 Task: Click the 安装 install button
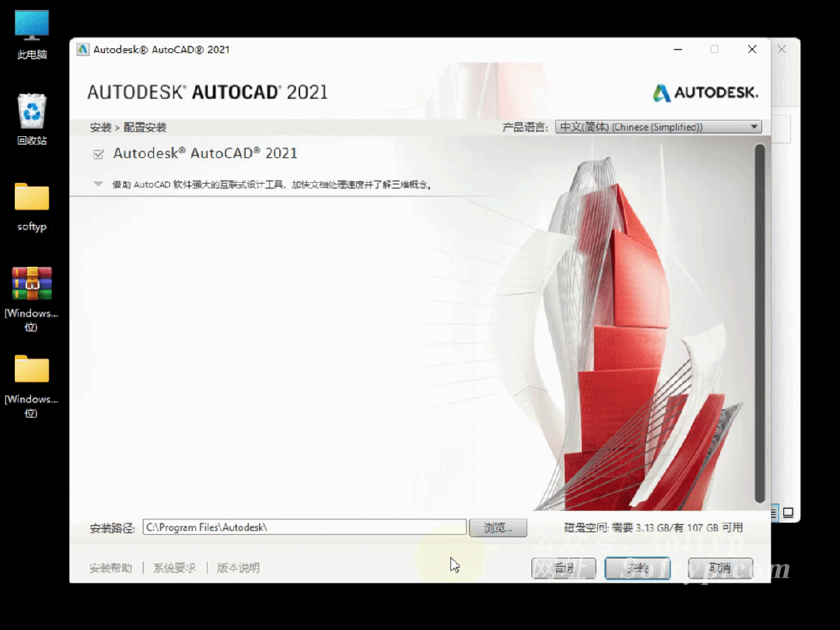638,568
